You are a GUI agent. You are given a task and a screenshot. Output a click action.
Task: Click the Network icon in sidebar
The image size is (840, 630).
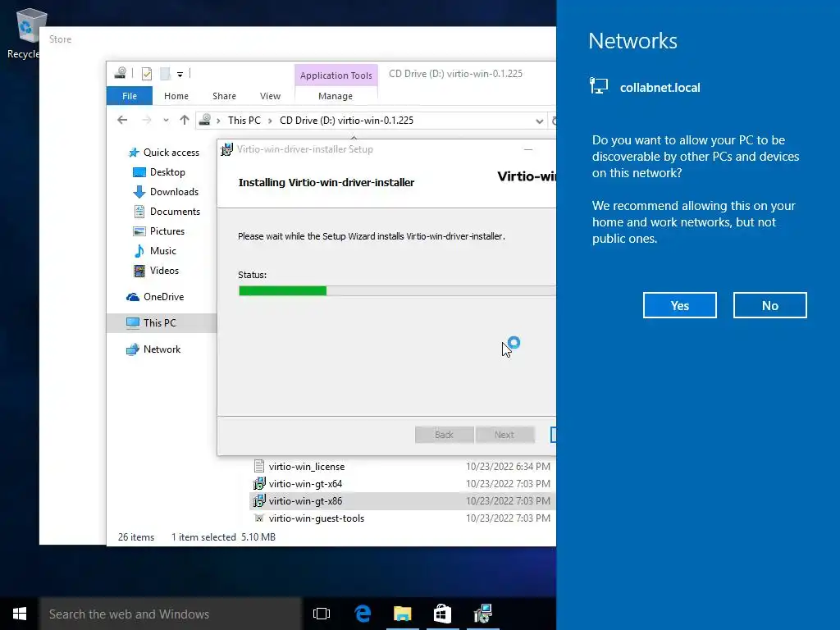(x=133, y=349)
